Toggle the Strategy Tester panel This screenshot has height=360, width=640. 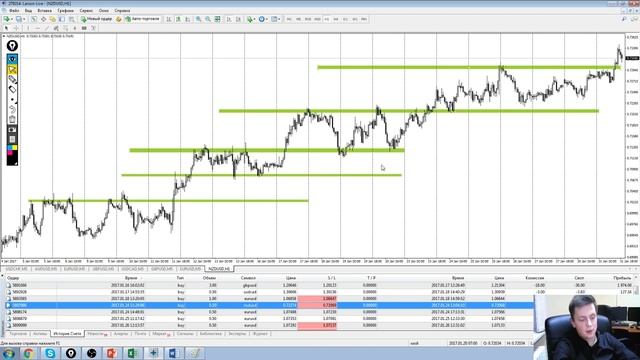[71, 19]
